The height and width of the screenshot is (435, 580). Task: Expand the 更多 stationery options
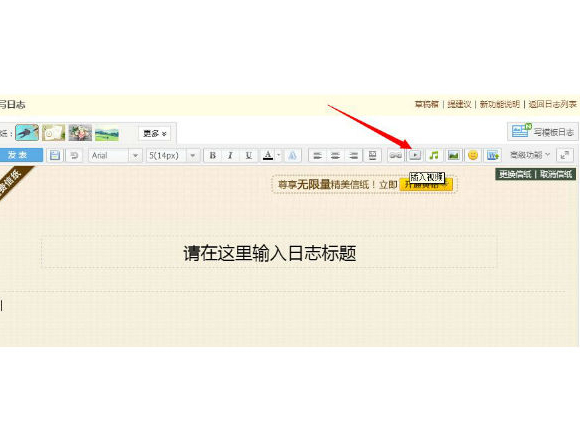[x=155, y=133]
